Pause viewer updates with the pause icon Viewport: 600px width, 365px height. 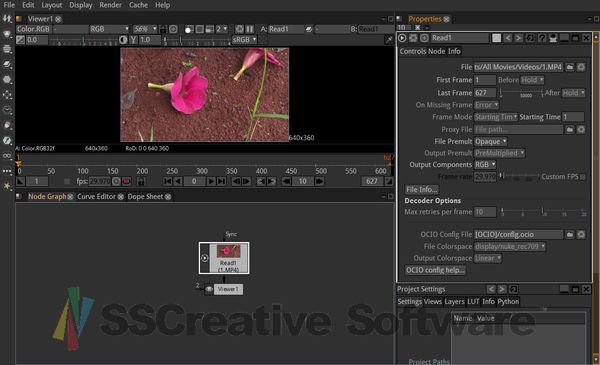point(250,29)
